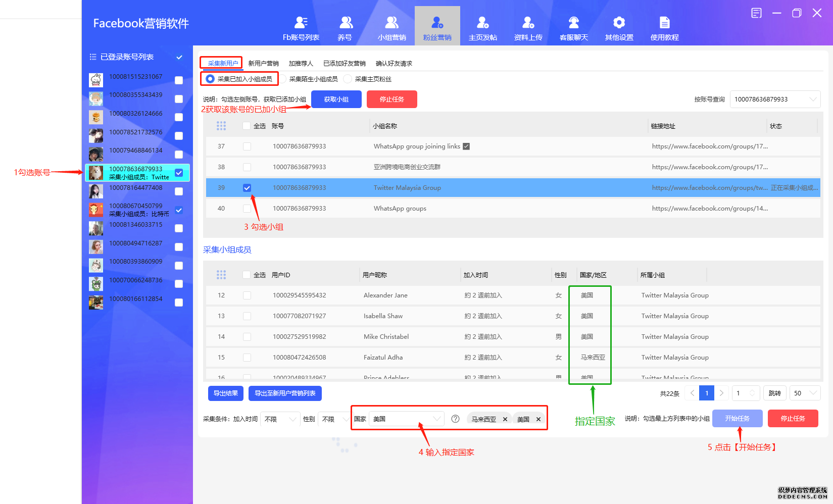Remove the 马来西亚 country tag
Viewport: 833px width, 504px height.
[505, 420]
